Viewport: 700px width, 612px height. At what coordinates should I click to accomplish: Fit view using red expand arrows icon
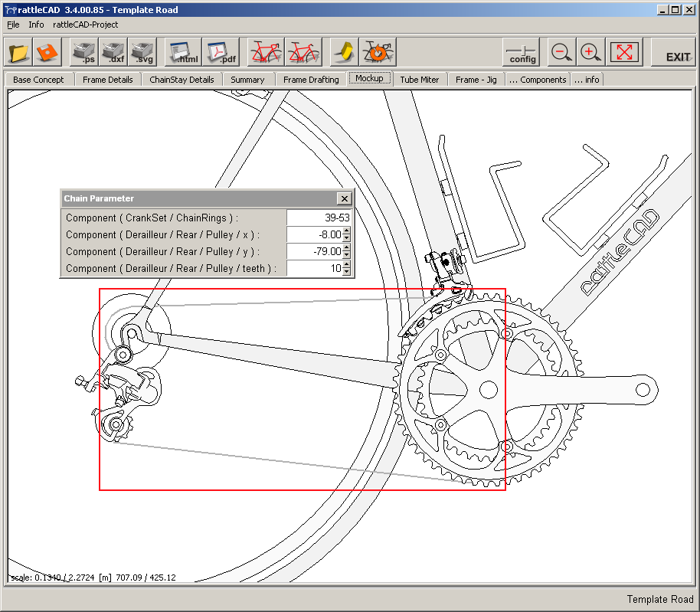(623, 52)
